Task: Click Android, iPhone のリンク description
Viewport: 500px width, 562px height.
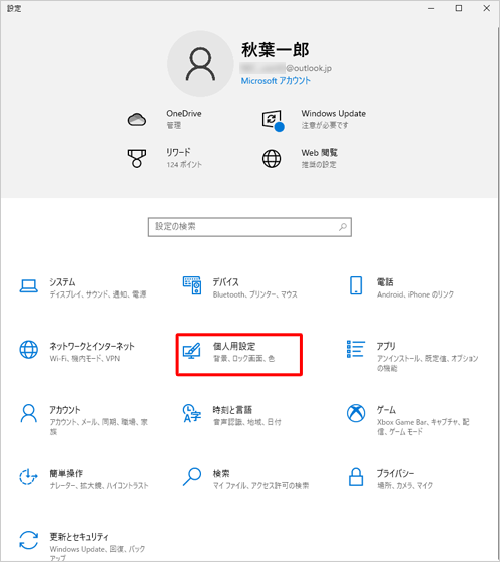Action: pos(415,295)
